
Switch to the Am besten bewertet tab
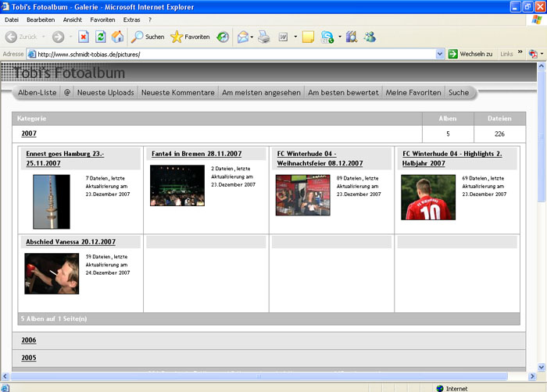[x=343, y=92]
